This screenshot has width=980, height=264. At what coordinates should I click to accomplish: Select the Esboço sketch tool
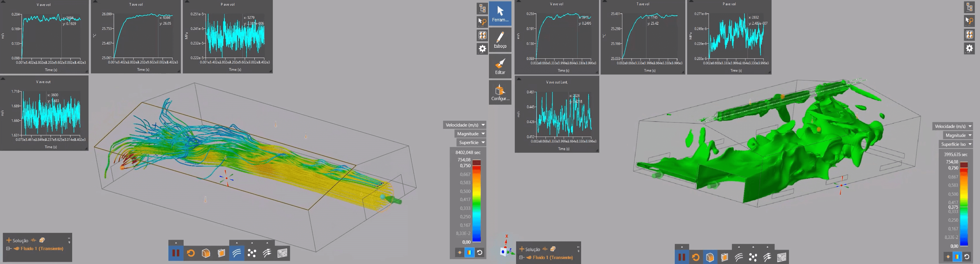pos(500,39)
